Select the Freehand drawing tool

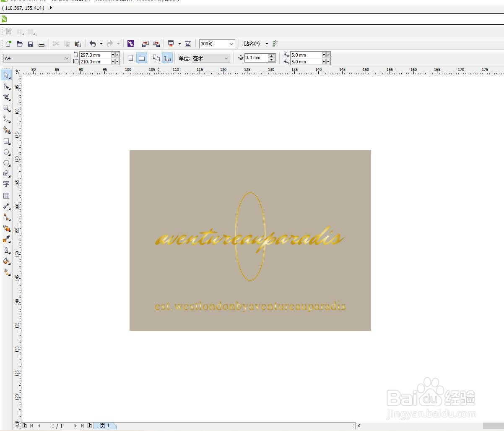point(6,119)
